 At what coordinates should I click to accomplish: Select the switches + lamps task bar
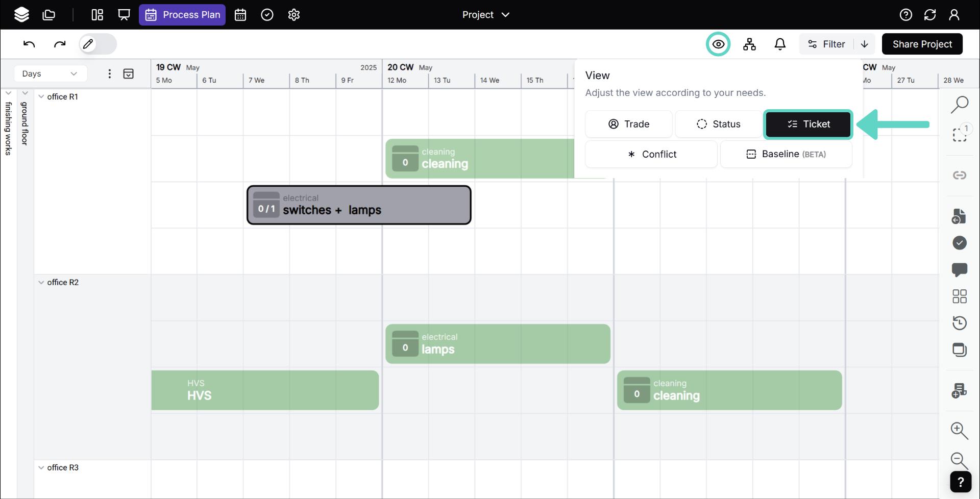coord(359,205)
